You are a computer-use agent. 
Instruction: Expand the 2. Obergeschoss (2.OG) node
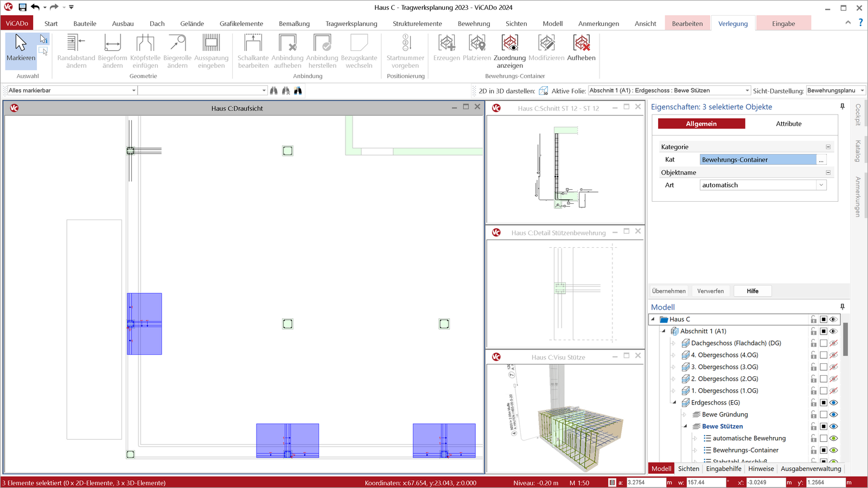[x=674, y=379]
